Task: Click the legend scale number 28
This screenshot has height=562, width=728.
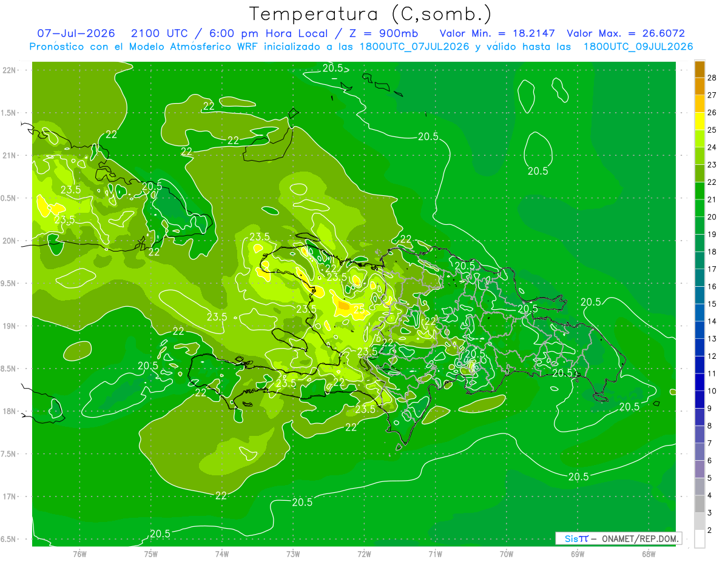Action: [712, 78]
